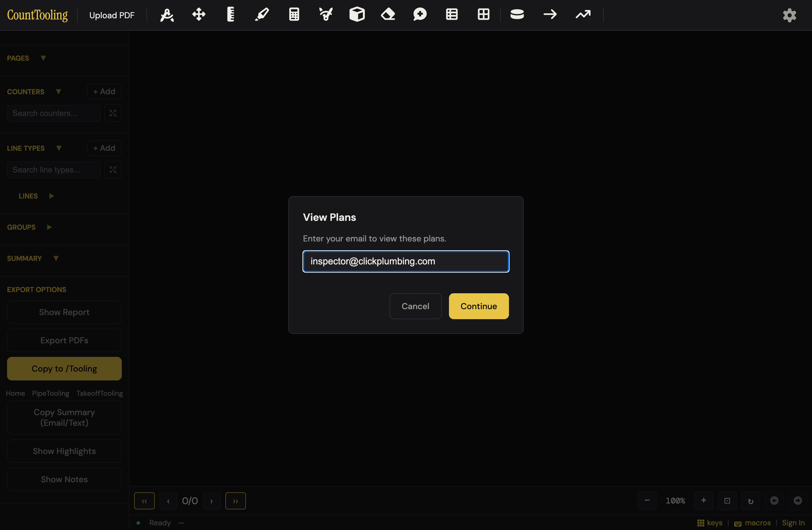This screenshot has height=530, width=812.
Task: Cancel the View Plans dialog
Action: coord(415,306)
